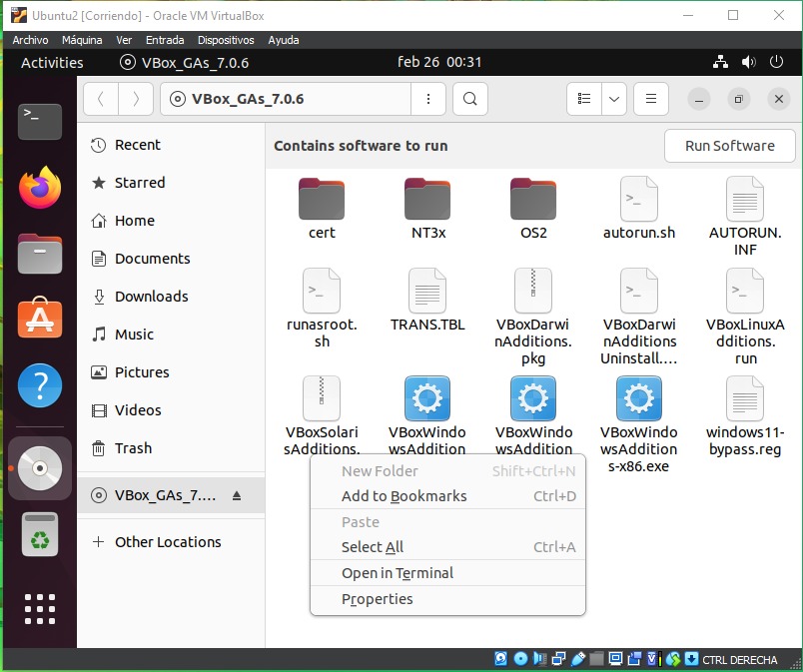This screenshot has width=803, height=672.
Task: Eject the VBox_GAs disc from sidebar
Action: click(237, 495)
